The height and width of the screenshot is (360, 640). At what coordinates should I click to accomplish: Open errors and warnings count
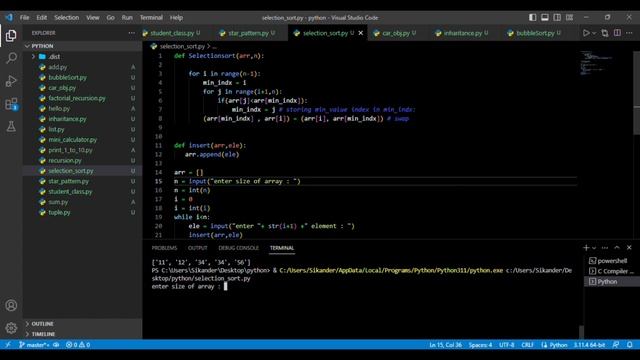coord(78,345)
